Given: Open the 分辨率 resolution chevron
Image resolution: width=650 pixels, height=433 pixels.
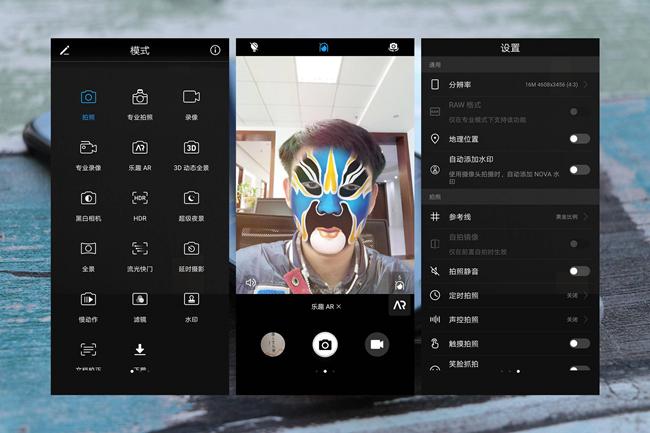Looking at the screenshot, I should tap(586, 85).
